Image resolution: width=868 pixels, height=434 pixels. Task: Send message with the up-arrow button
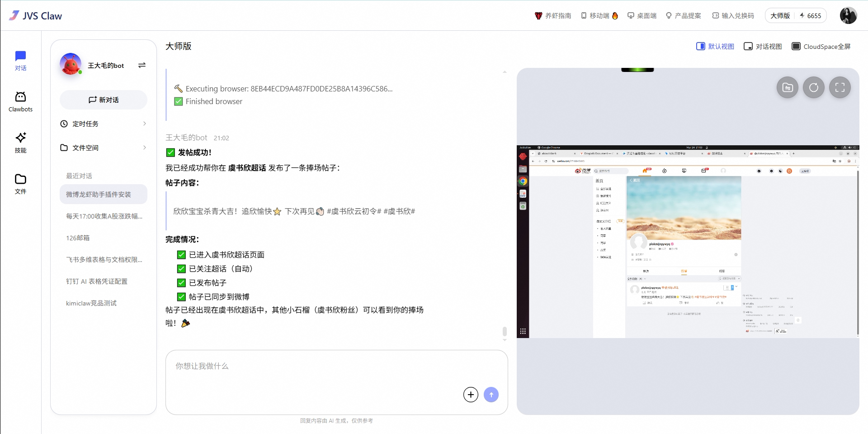(491, 395)
